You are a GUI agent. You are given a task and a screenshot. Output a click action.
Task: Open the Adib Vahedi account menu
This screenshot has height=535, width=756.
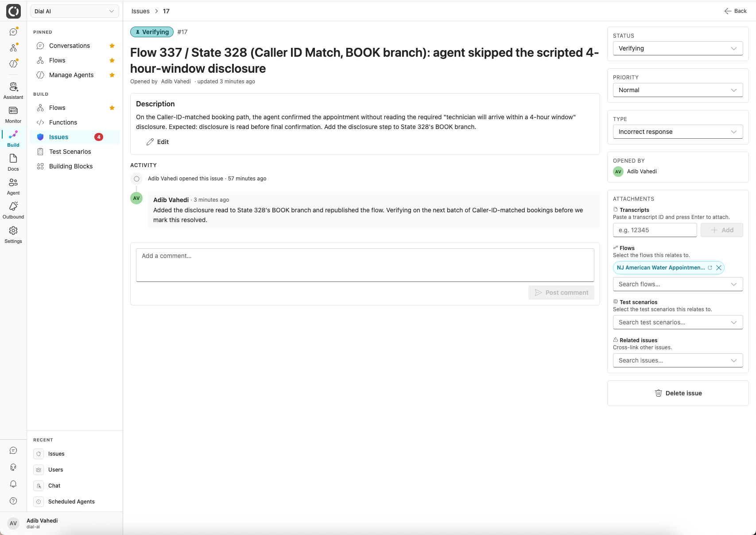pos(62,523)
